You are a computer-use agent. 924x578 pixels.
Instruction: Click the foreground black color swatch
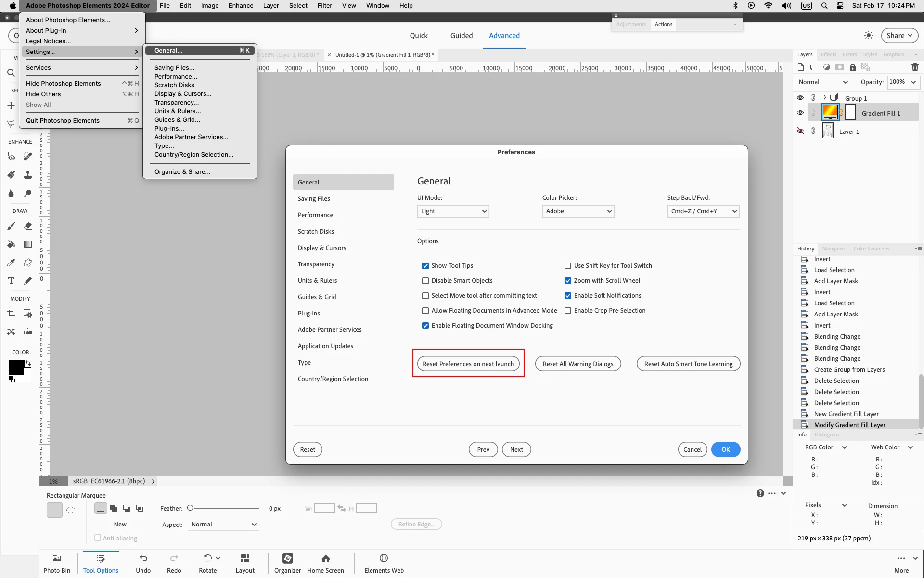click(16, 368)
